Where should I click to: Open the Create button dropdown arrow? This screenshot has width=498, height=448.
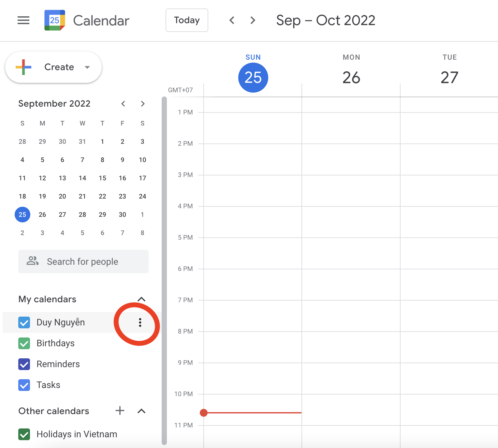[87, 67]
